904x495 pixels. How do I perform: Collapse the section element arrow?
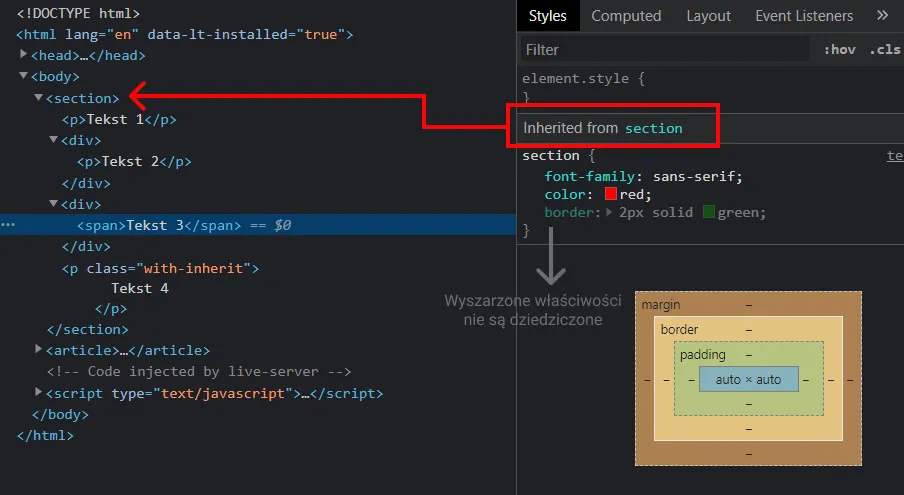[38, 97]
